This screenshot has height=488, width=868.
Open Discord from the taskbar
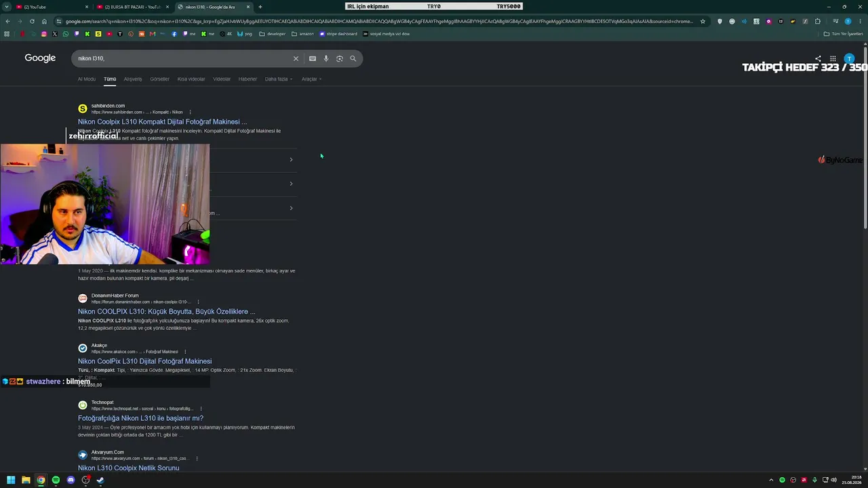(71, 480)
